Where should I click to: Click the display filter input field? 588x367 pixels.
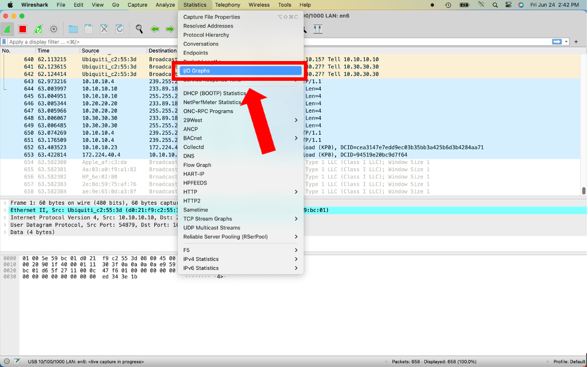pos(279,42)
